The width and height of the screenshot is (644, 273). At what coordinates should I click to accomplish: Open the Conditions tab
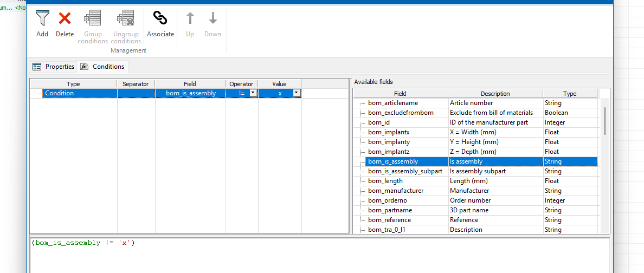pyautogui.click(x=103, y=67)
